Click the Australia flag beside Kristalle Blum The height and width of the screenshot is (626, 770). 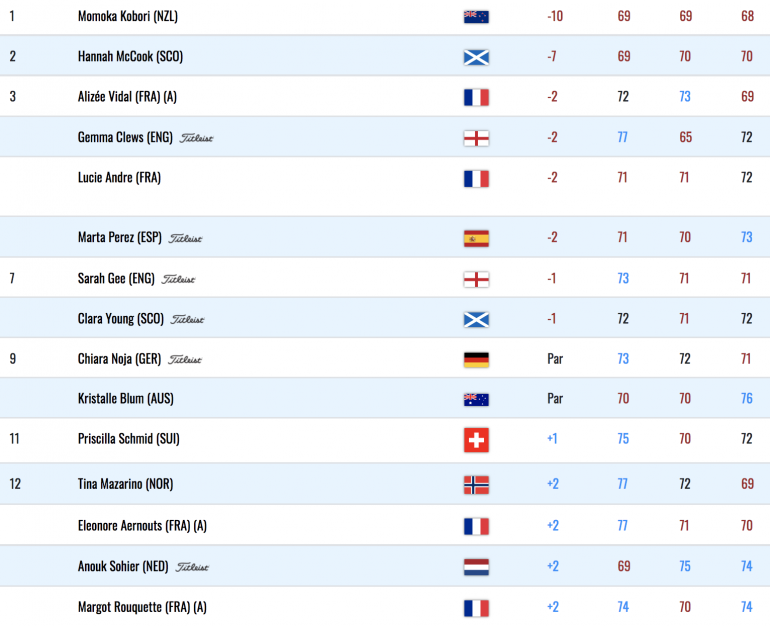coord(476,400)
